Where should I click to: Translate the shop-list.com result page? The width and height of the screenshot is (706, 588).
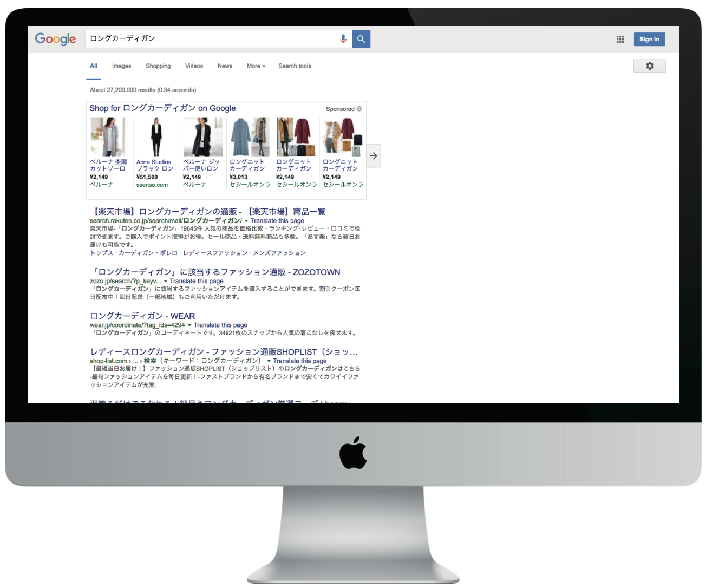pos(300,361)
